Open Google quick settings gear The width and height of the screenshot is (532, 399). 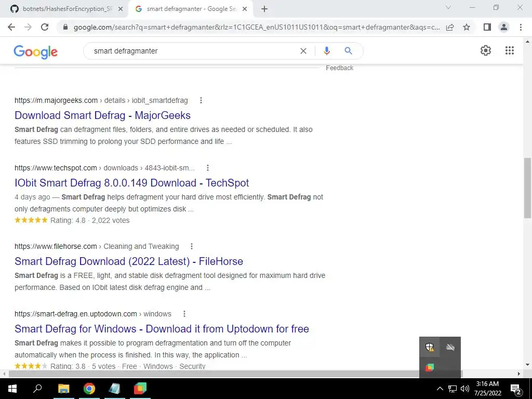486,50
